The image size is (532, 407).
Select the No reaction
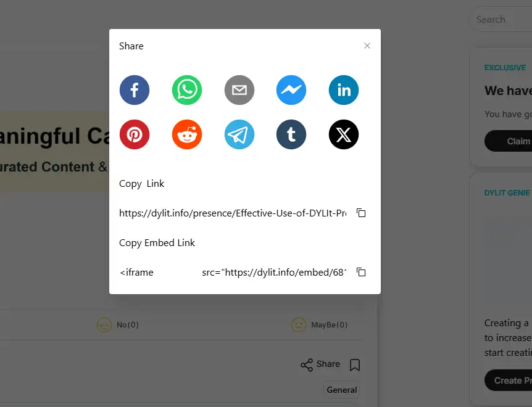(x=118, y=325)
